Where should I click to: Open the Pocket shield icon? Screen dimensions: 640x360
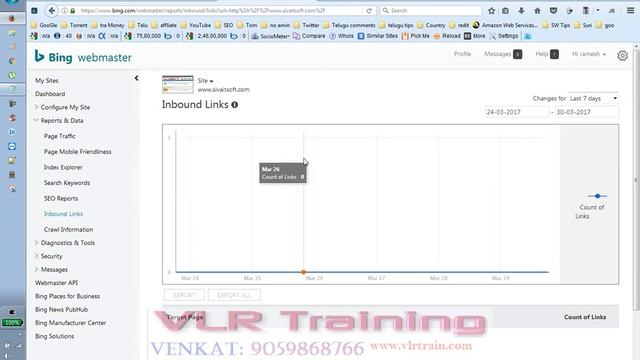click(x=553, y=11)
